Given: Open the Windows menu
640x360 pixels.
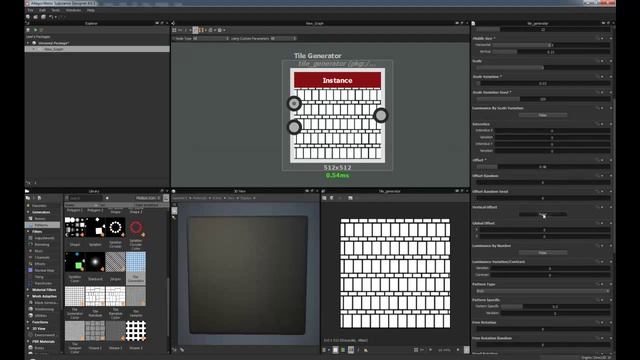Looking at the screenshot, I should (x=73, y=10).
